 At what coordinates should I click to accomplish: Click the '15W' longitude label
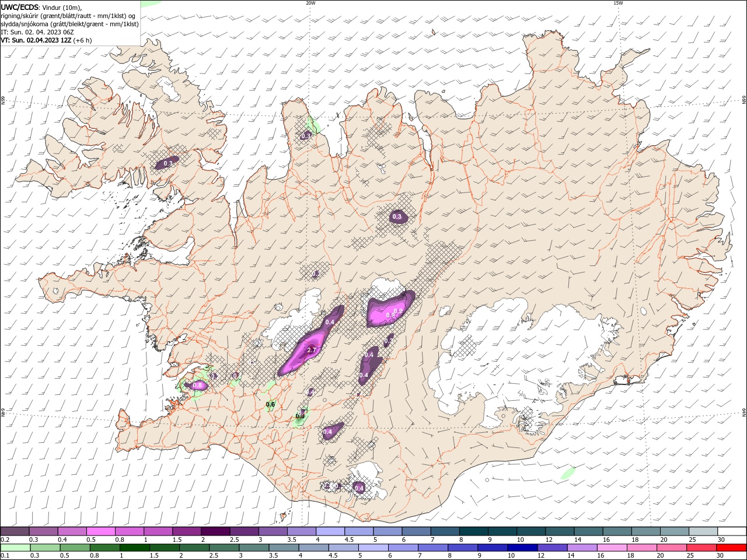(619, 3)
